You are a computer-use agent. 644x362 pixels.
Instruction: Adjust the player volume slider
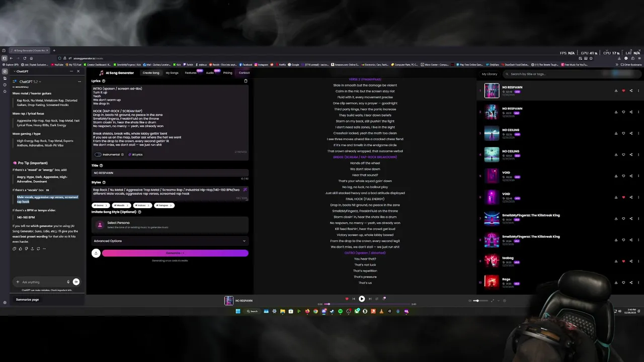coord(480,301)
